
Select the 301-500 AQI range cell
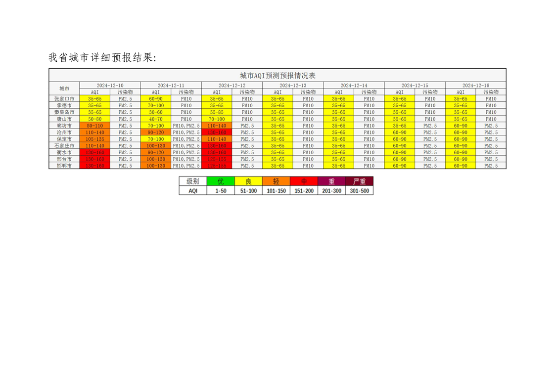(x=360, y=190)
